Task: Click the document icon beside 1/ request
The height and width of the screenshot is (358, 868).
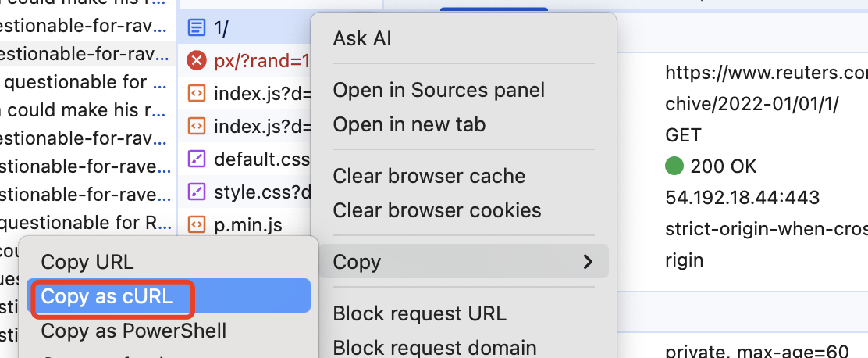Action: tap(197, 27)
